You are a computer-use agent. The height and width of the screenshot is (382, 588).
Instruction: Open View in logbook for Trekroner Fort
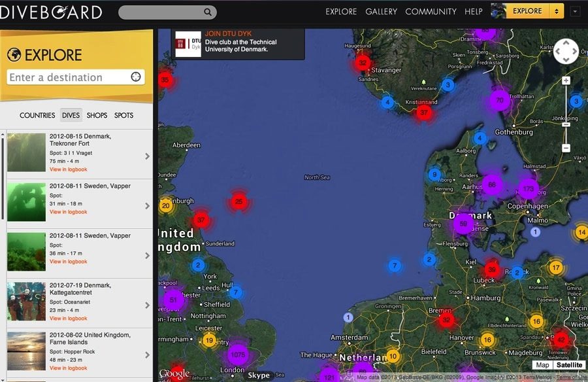click(68, 169)
